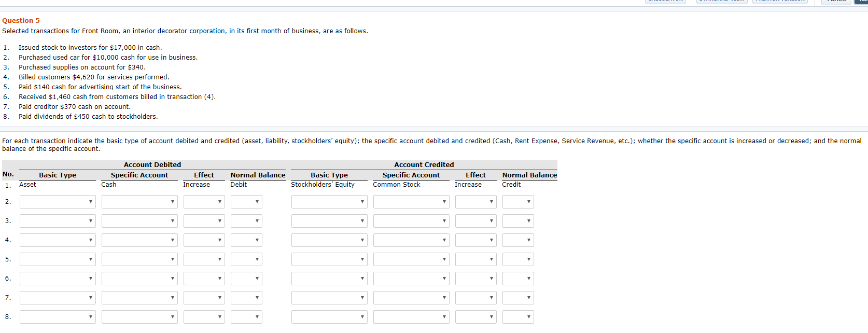The height and width of the screenshot is (333, 868).
Task: Open row 2 debited Effect dropdown
Action: (204, 202)
